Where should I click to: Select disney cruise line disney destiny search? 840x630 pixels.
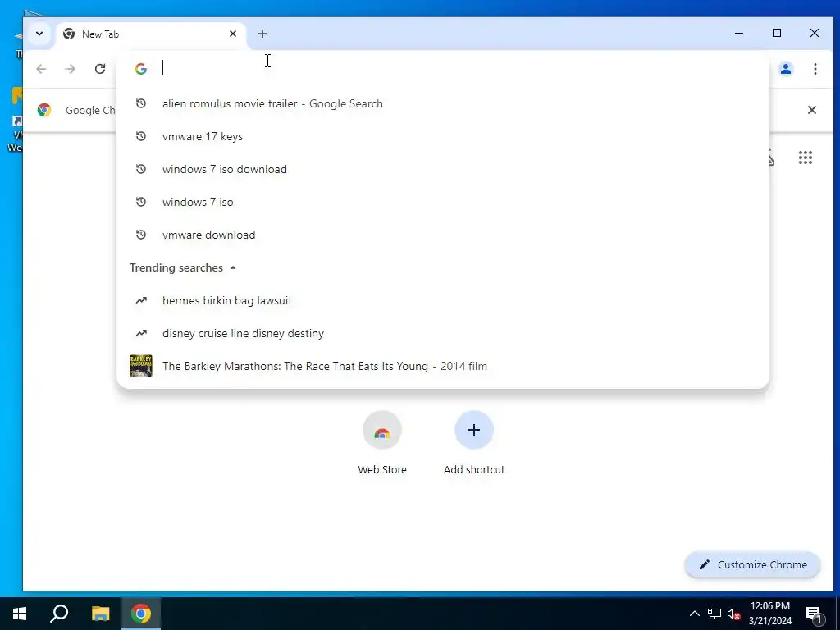(442, 333)
